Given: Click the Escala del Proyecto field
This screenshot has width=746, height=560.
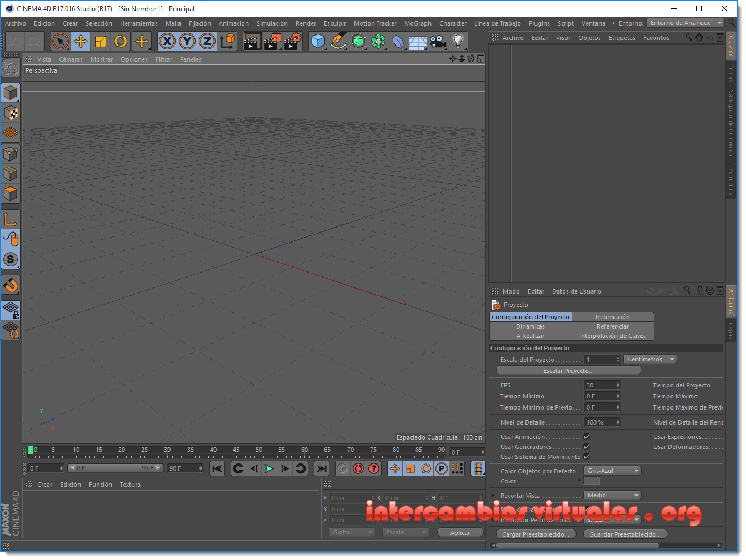Looking at the screenshot, I should [x=602, y=360].
